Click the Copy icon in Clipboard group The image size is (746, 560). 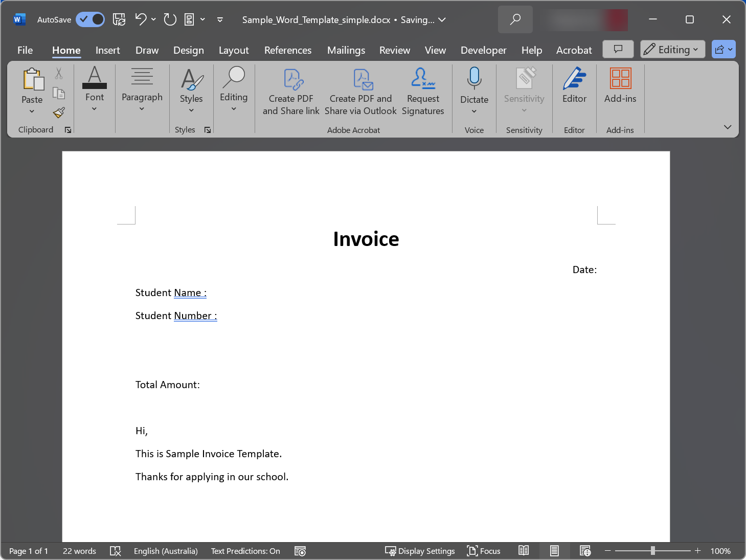click(x=59, y=93)
